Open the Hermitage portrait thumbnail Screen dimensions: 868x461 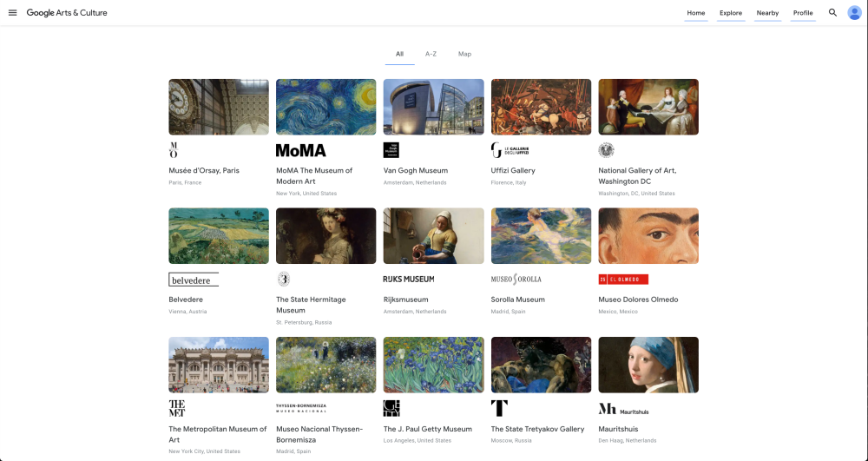326,236
